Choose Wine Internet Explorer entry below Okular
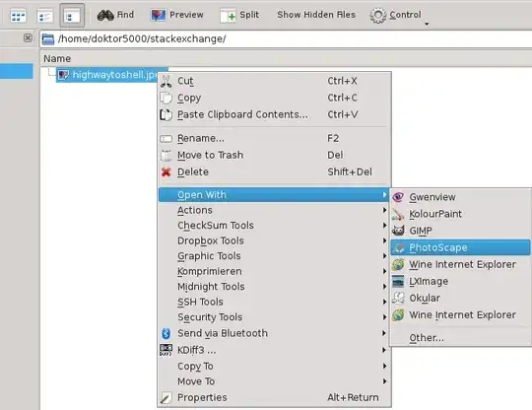Viewport: 532px width, 410px height. (460, 315)
